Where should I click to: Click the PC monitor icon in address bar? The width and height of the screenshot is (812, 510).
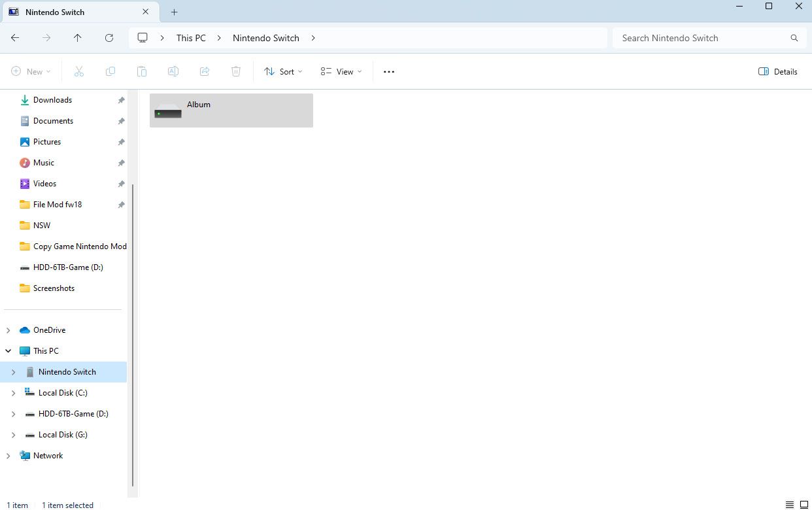143,38
